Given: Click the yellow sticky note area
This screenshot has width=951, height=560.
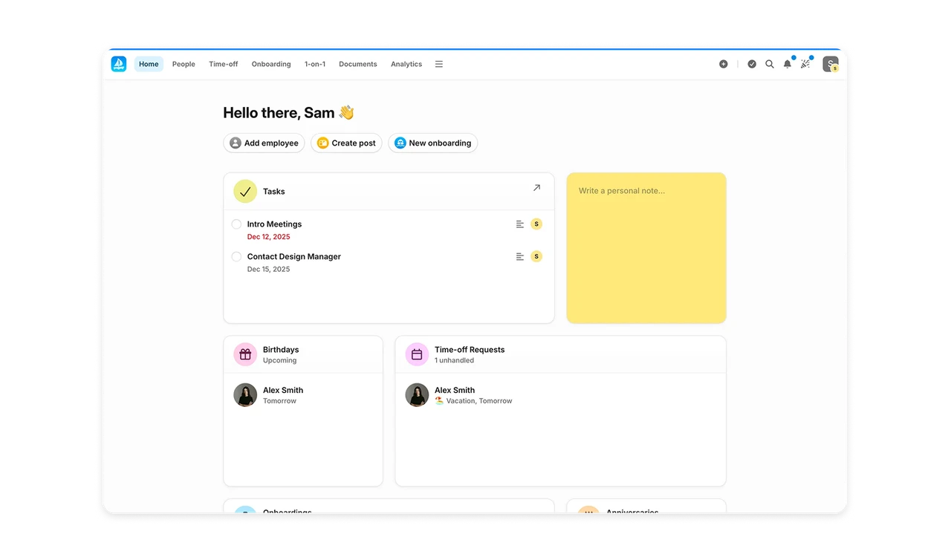Looking at the screenshot, I should (646, 247).
